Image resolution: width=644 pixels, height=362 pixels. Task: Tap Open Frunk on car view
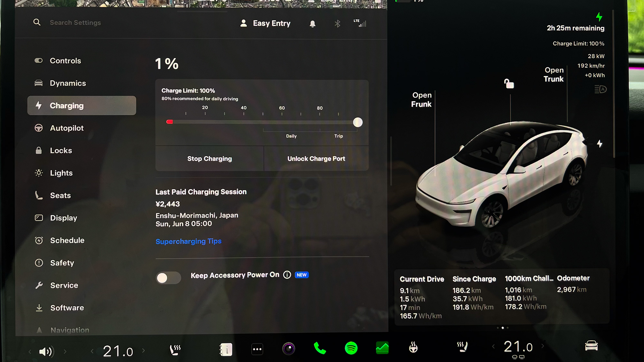click(x=421, y=100)
